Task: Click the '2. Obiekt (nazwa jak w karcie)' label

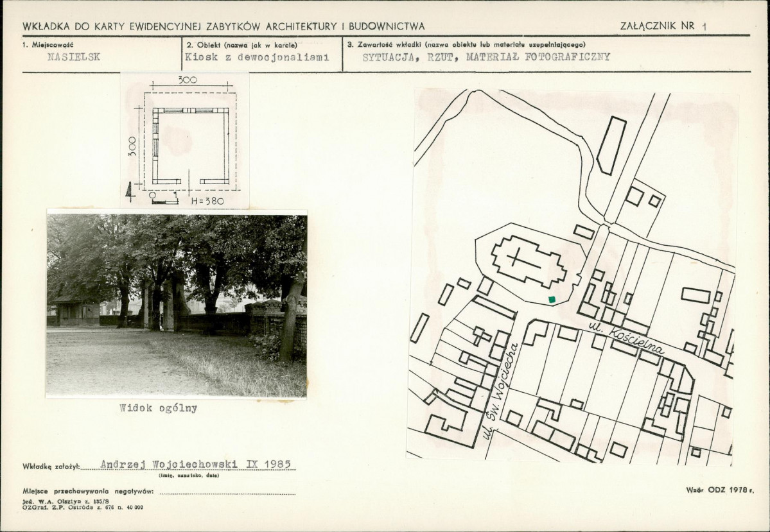Action: click(x=241, y=45)
